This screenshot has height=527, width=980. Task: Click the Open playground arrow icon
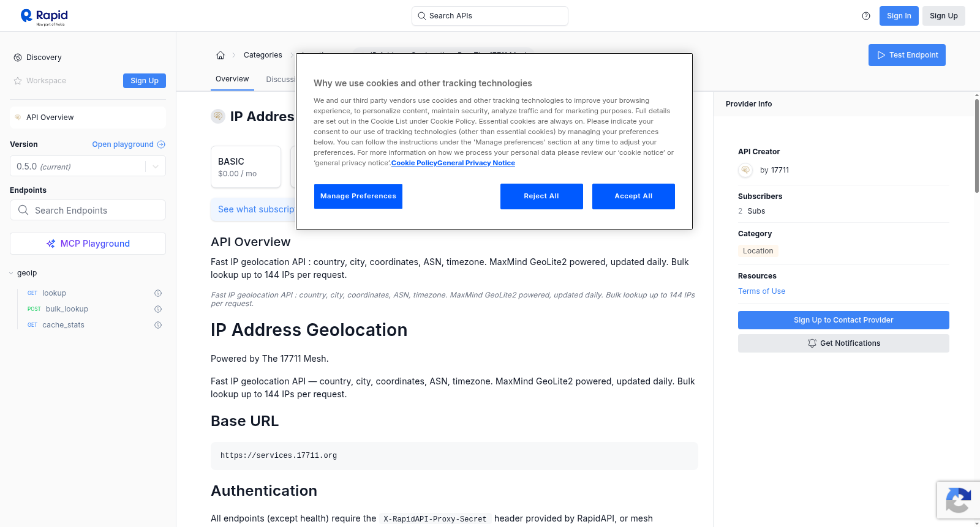[x=161, y=144]
